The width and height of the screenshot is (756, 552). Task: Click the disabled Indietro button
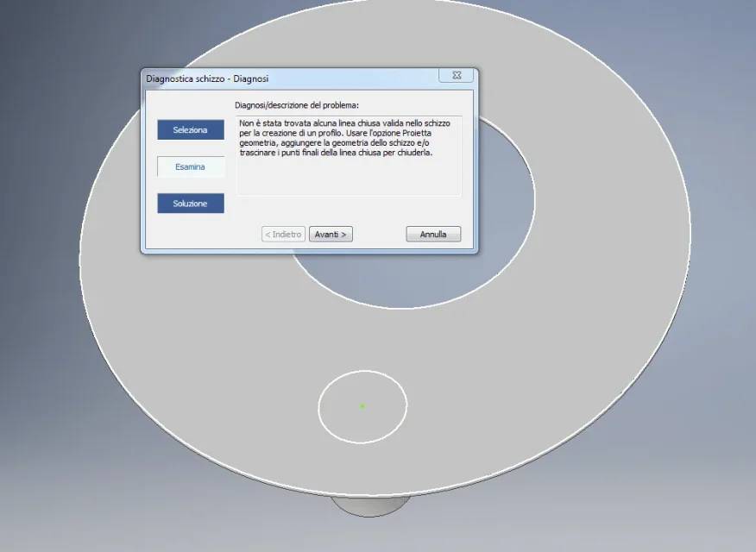pos(283,234)
